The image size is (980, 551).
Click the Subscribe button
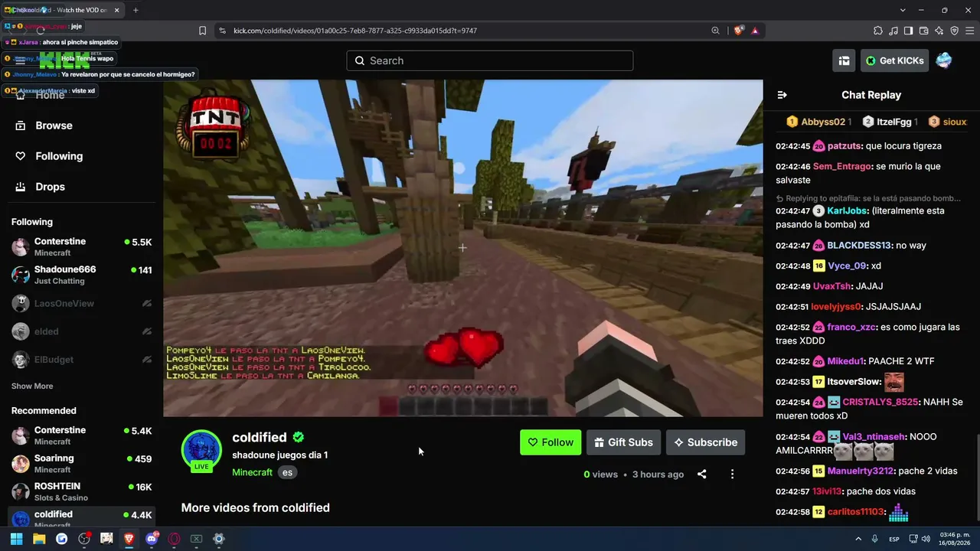[x=705, y=442]
